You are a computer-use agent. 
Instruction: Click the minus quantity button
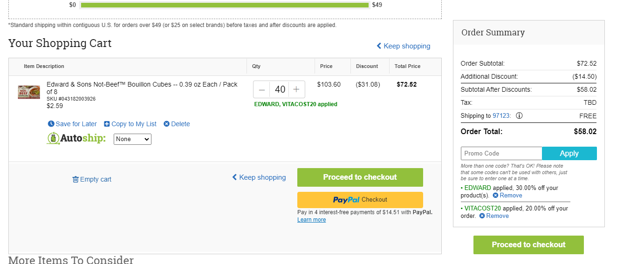pos(262,89)
